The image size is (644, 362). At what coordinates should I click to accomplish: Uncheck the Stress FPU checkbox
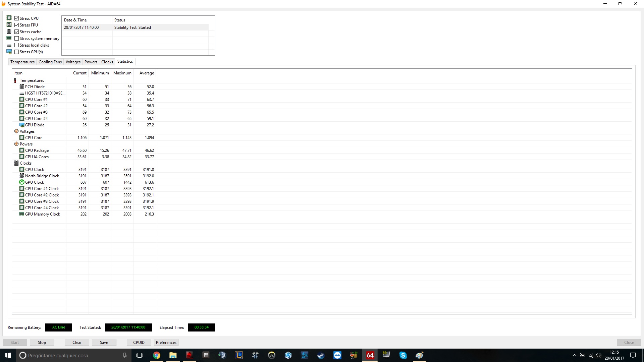coord(16,25)
